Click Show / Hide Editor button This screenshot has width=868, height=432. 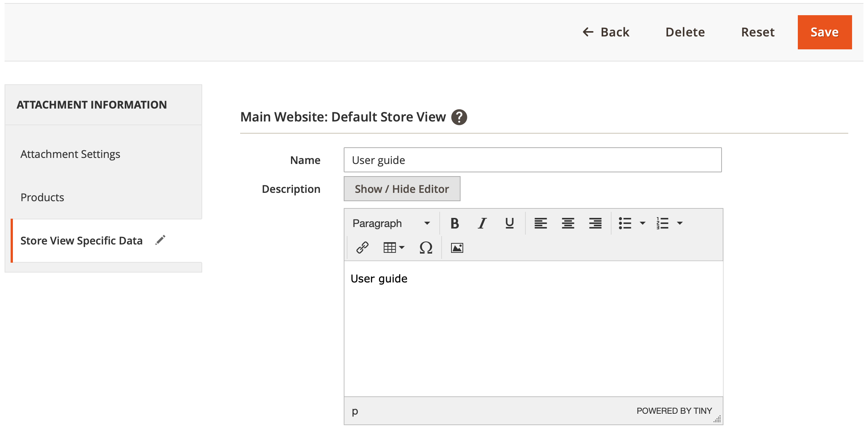pos(402,189)
